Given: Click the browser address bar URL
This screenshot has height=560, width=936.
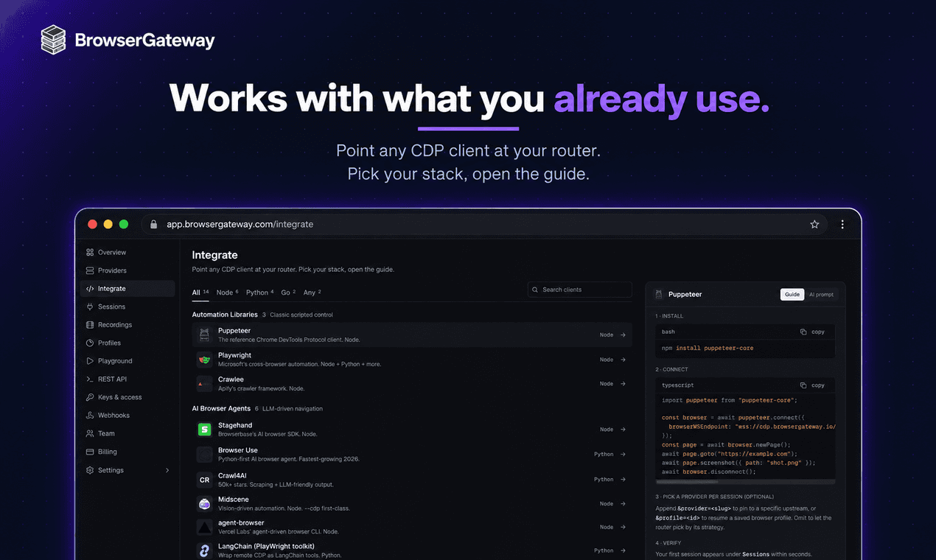Looking at the screenshot, I should 240,224.
